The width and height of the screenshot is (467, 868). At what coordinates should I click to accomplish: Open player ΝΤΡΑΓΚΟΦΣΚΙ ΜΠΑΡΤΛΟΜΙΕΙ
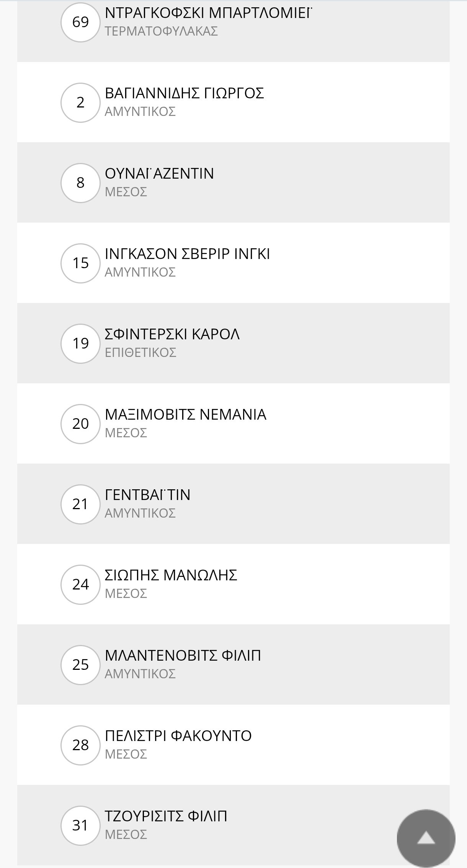(208, 13)
